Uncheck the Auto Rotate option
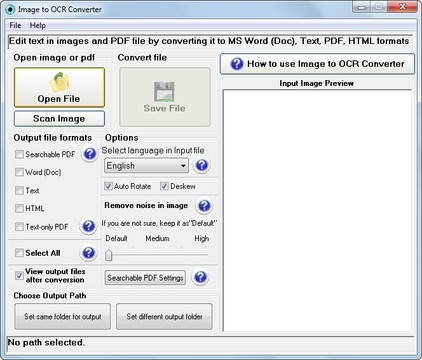This screenshot has height=360, width=422. 108,186
